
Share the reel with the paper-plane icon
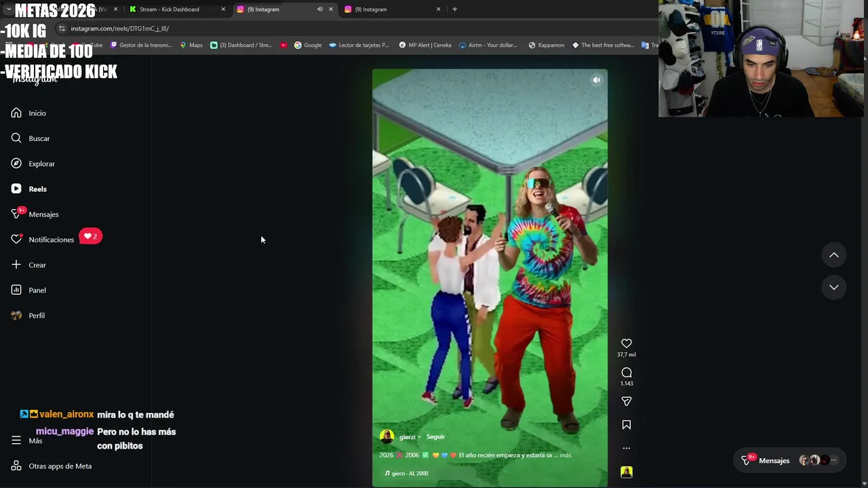(627, 401)
